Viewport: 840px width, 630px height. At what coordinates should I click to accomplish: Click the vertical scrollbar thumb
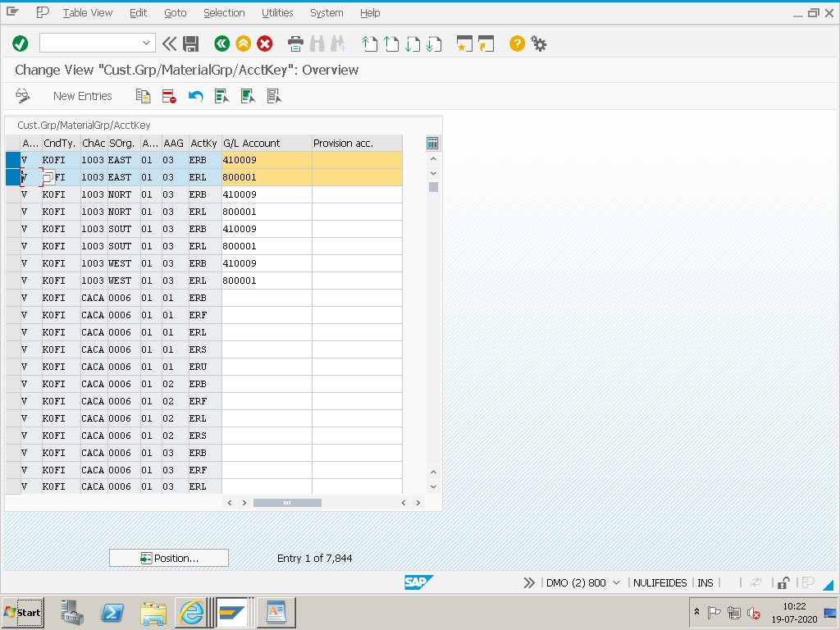point(433,187)
